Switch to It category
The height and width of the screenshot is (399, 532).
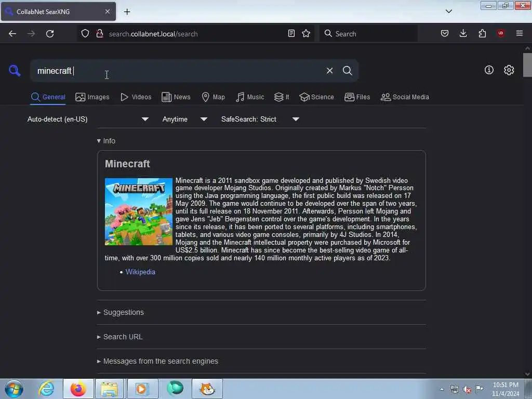tap(281, 97)
